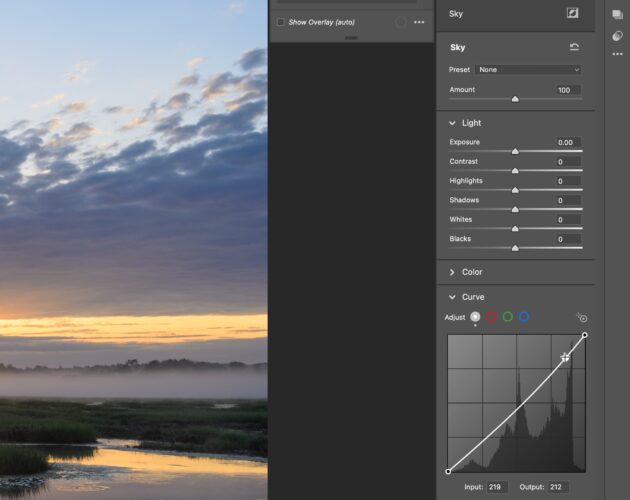
Task: Select the red curve channel
Action: [x=491, y=317]
